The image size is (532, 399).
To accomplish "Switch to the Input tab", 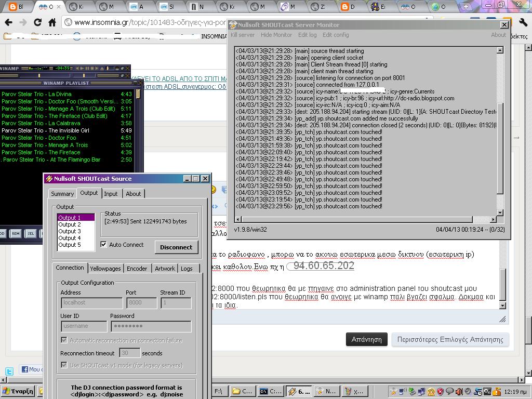I will [x=111, y=194].
